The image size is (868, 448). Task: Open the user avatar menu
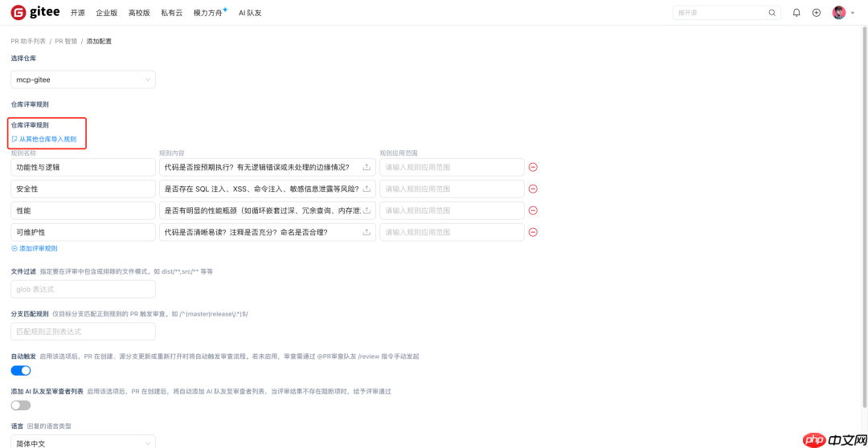click(839, 13)
